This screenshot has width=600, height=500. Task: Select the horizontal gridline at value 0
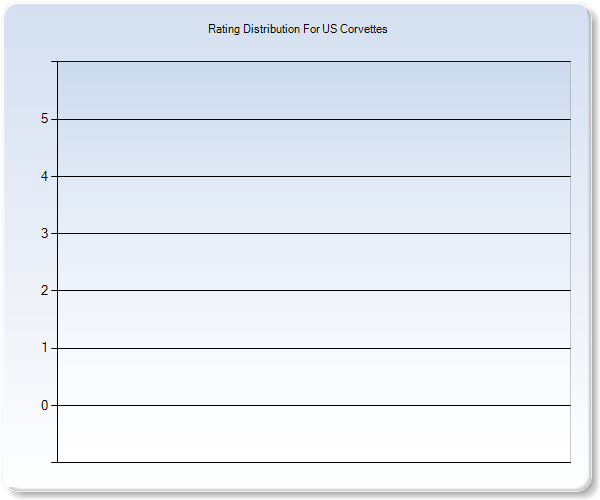point(313,405)
